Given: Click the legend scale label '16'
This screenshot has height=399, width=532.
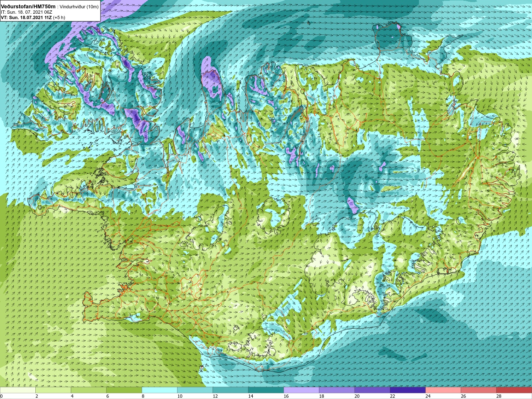Looking at the screenshot, I should click(x=286, y=397).
